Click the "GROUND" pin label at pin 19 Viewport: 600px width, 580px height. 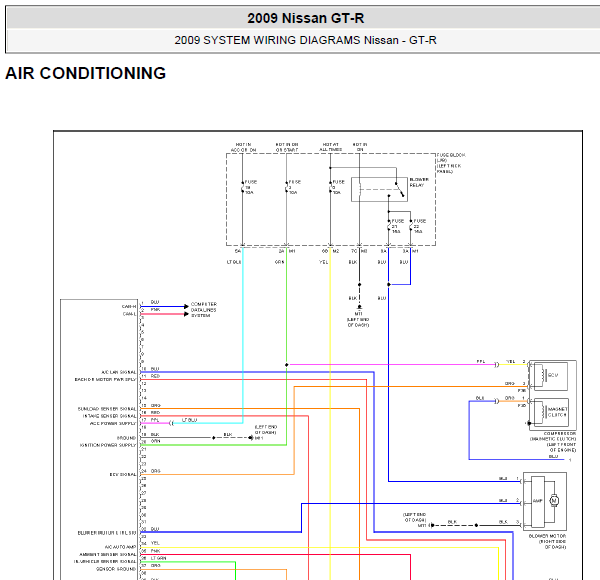coord(126,438)
